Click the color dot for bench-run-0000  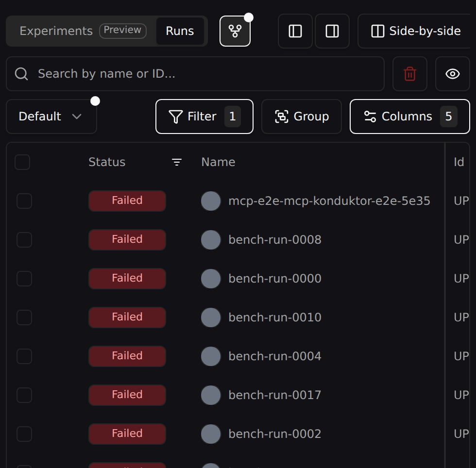[211, 279]
